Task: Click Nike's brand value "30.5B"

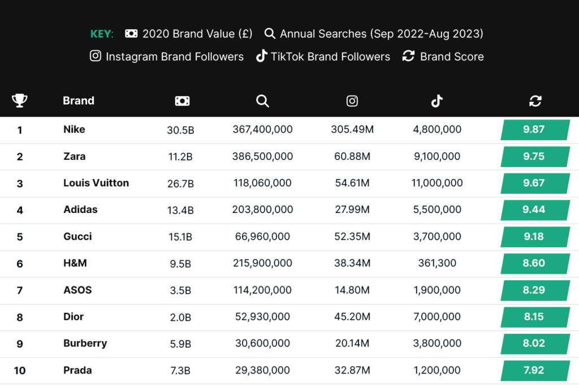Action: (180, 130)
